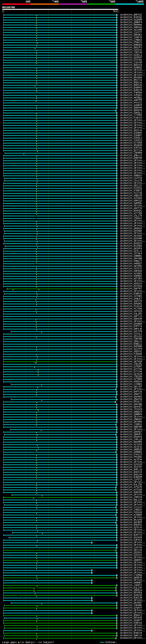Viewport: 146px width, 644px height.
Task: Select the UniRef100_P36584 hit label
Action: tap(131, 93)
